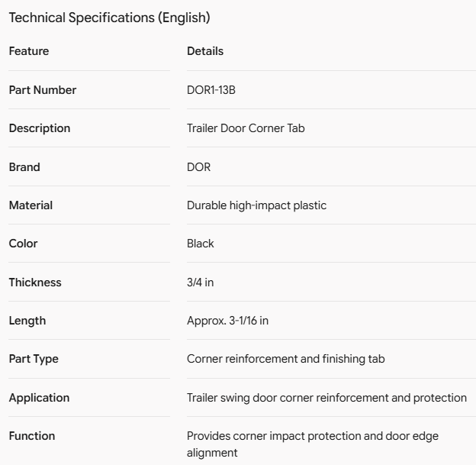Click the brand value DOR
This screenshot has width=476, height=465.
pyautogui.click(x=199, y=167)
